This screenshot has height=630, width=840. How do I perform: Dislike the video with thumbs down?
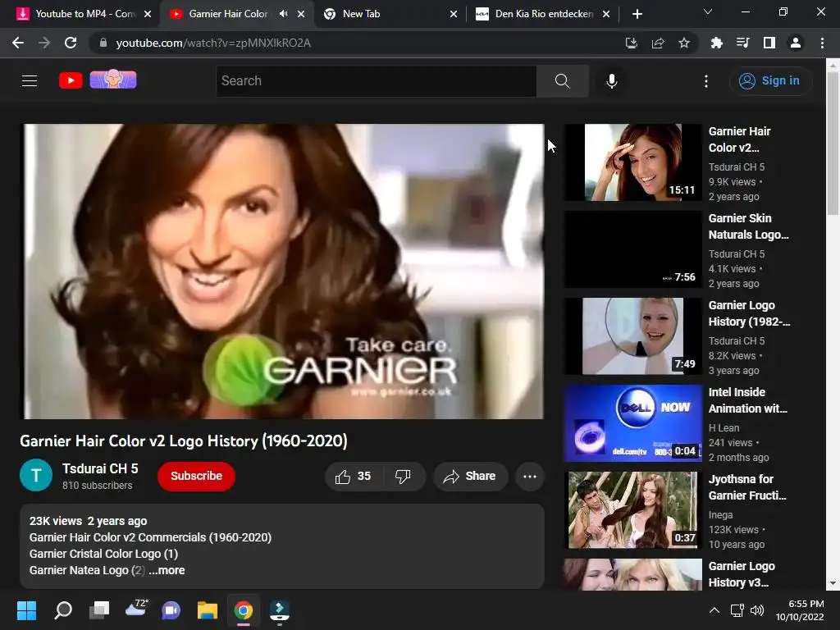click(x=403, y=477)
